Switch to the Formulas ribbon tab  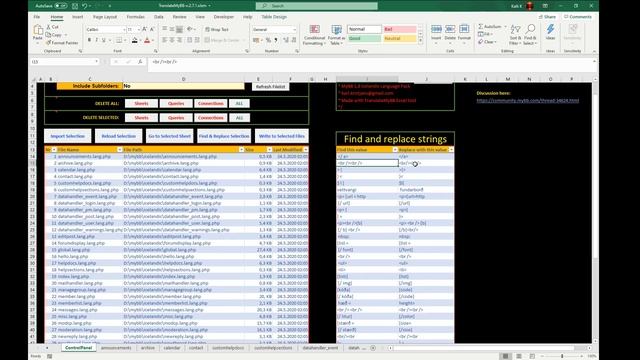(x=136, y=17)
